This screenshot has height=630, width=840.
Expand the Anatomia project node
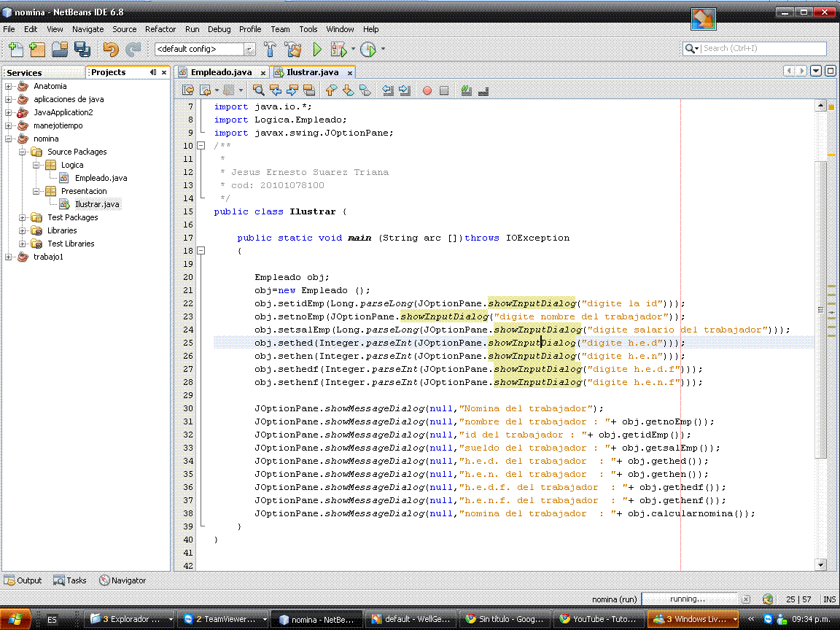point(8,86)
